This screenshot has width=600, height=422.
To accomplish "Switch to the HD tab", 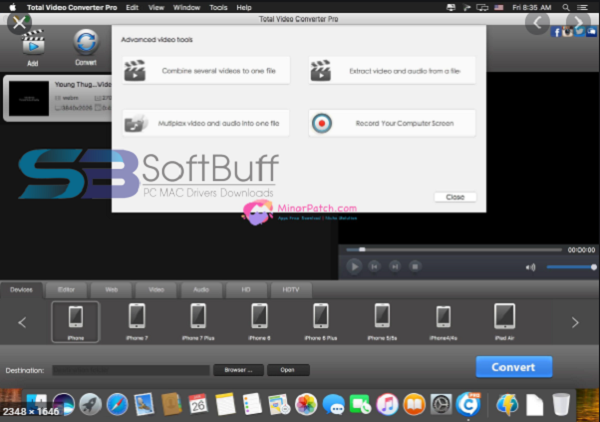I will pyautogui.click(x=246, y=290).
